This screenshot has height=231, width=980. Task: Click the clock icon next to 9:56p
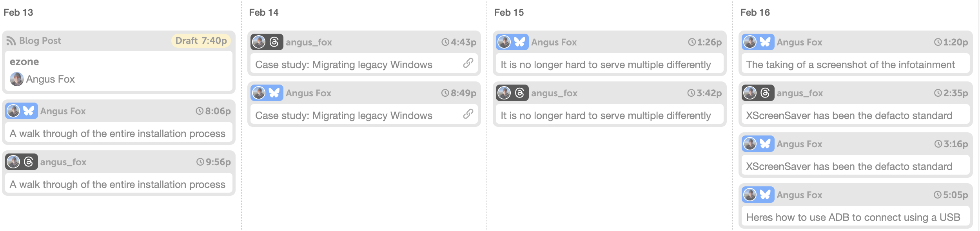[x=200, y=161]
